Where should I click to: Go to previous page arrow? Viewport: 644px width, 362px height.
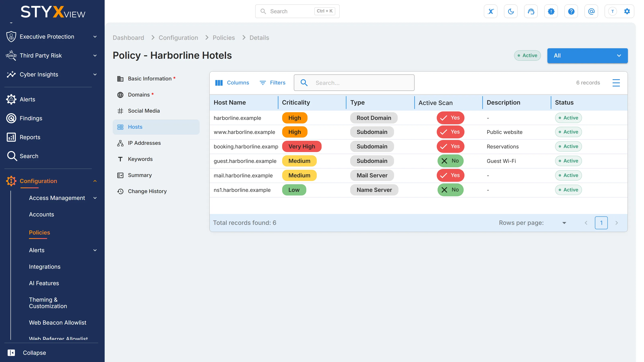pos(586,223)
